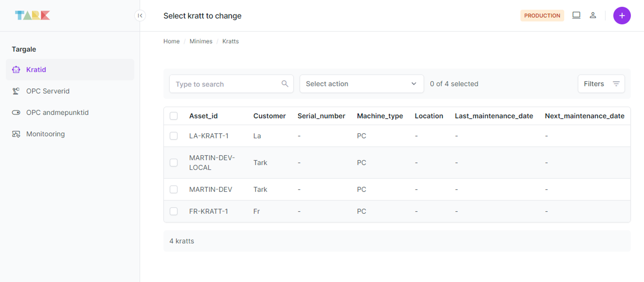Click the OPC Serverid robot arm icon
The height and width of the screenshot is (282, 644).
pyautogui.click(x=16, y=91)
